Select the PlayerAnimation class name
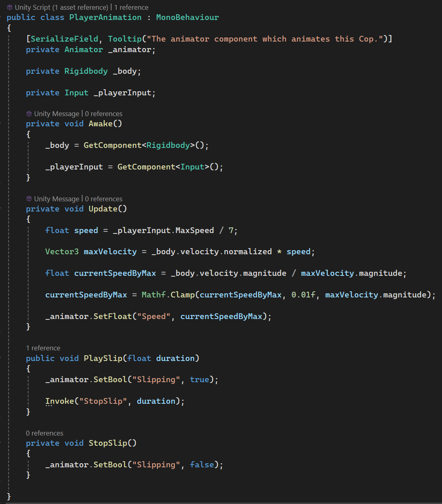 pos(105,18)
